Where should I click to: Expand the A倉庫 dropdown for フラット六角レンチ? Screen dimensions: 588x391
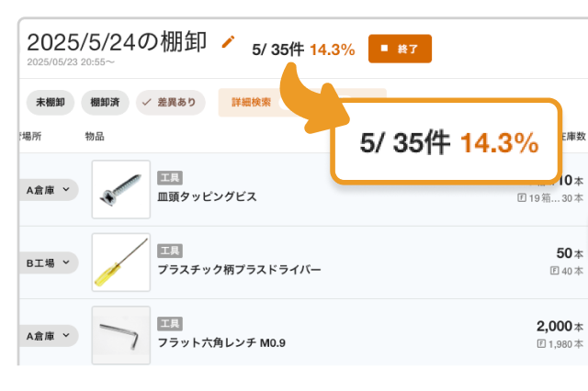click(x=49, y=335)
